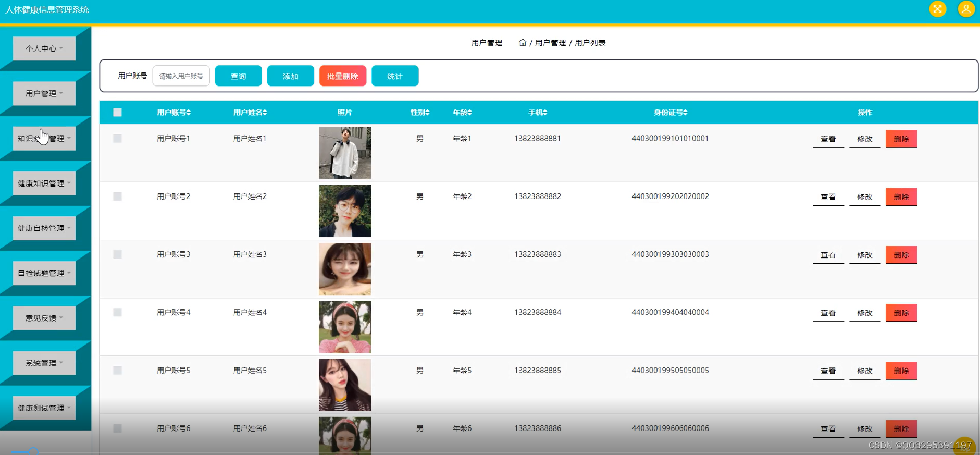980x455 pixels.
Task: Sort by 年龄 column arrows
Action: [470, 113]
